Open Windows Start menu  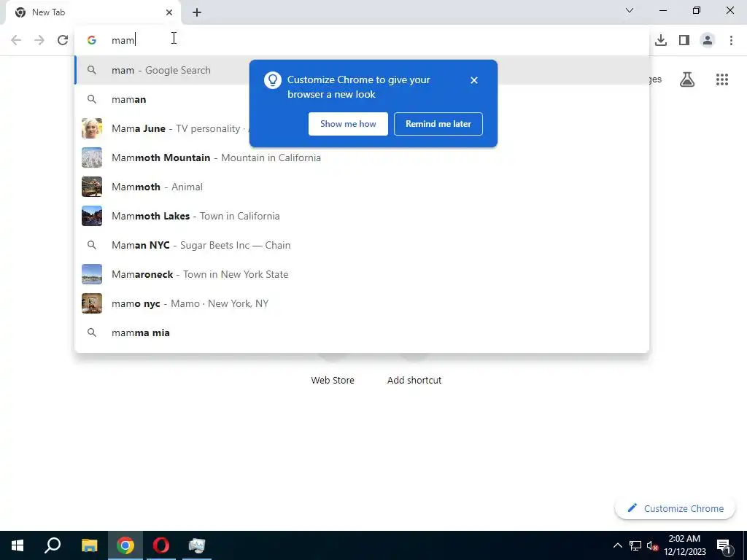point(18,545)
